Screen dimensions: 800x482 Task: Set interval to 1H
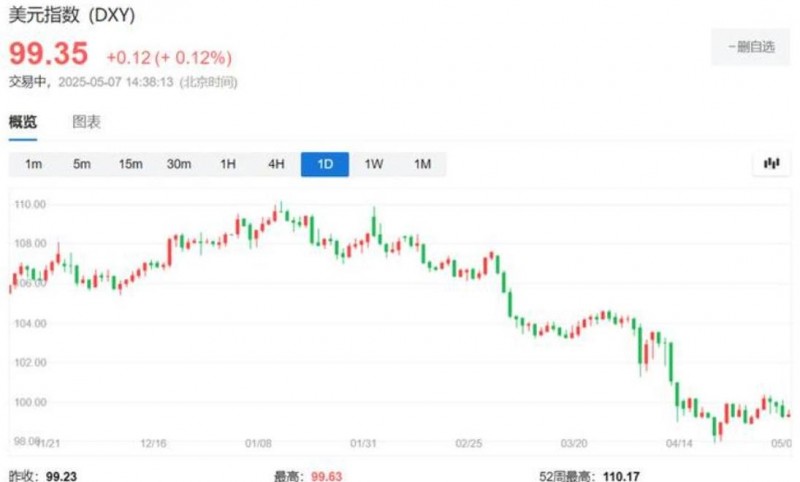228,164
